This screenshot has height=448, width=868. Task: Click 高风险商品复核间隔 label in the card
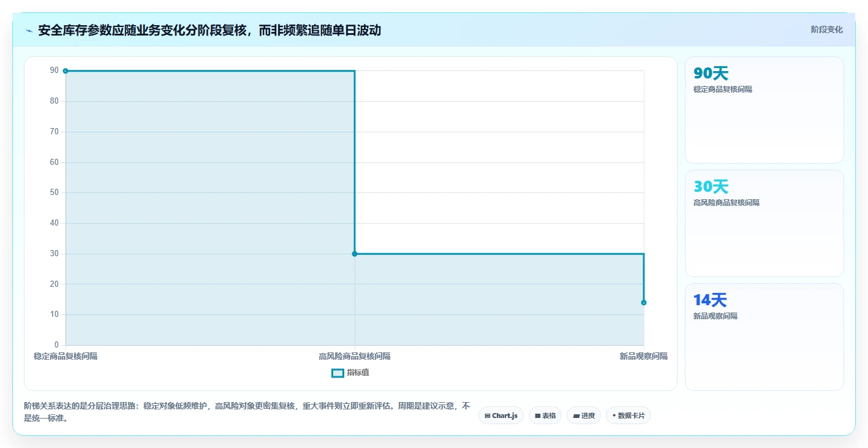point(726,203)
